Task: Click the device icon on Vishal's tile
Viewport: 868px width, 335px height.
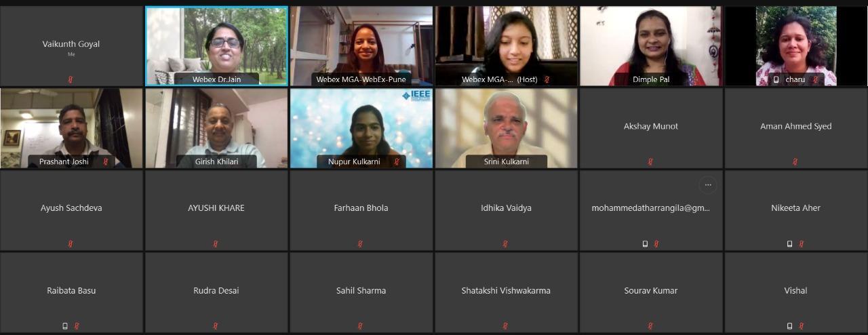Action: [x=789, y=326]
